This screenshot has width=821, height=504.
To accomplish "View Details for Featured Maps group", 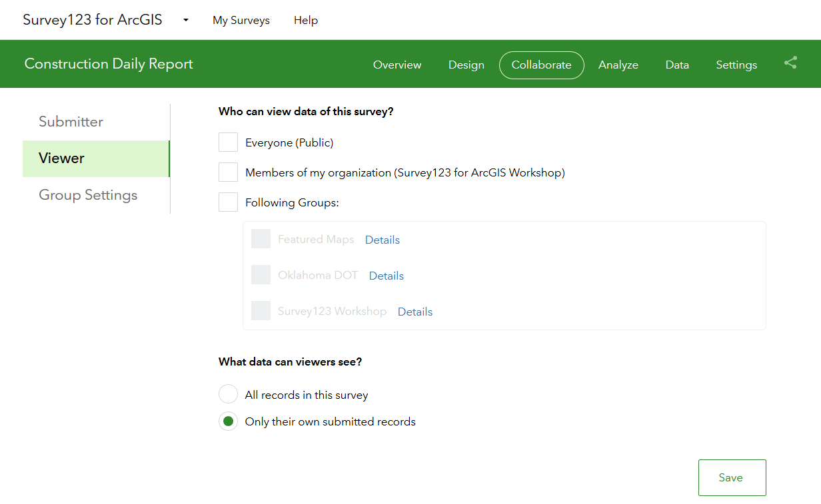I will 383,240.
